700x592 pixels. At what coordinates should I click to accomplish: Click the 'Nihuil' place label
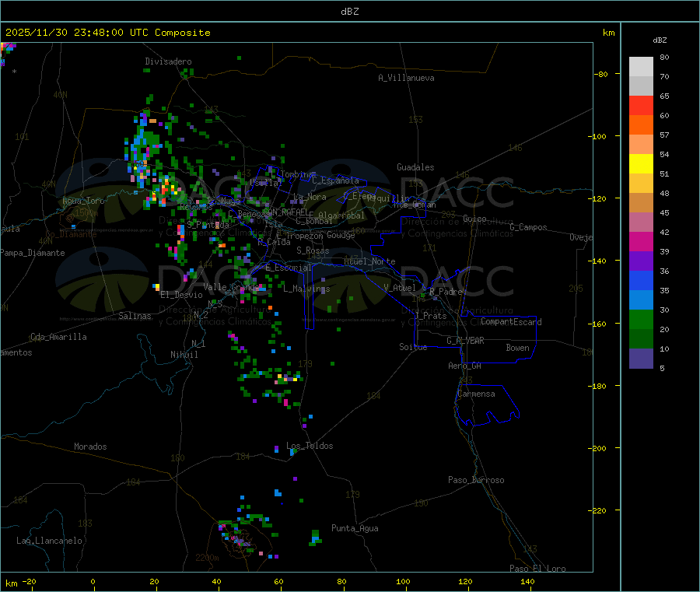coord(184,355)
